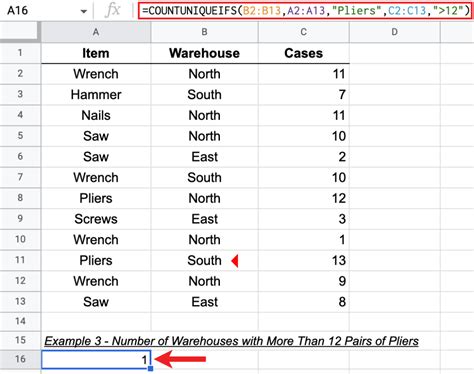
Task: Click the COUNTUNIQUEIFS formula in formula bar
Action: 306,11
